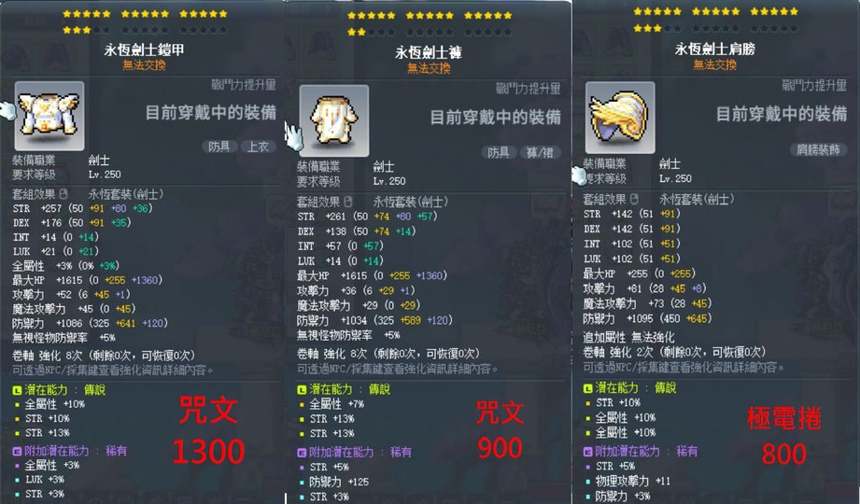Click the set effect icon beside 套組效果 on pants

pos(347,202)
